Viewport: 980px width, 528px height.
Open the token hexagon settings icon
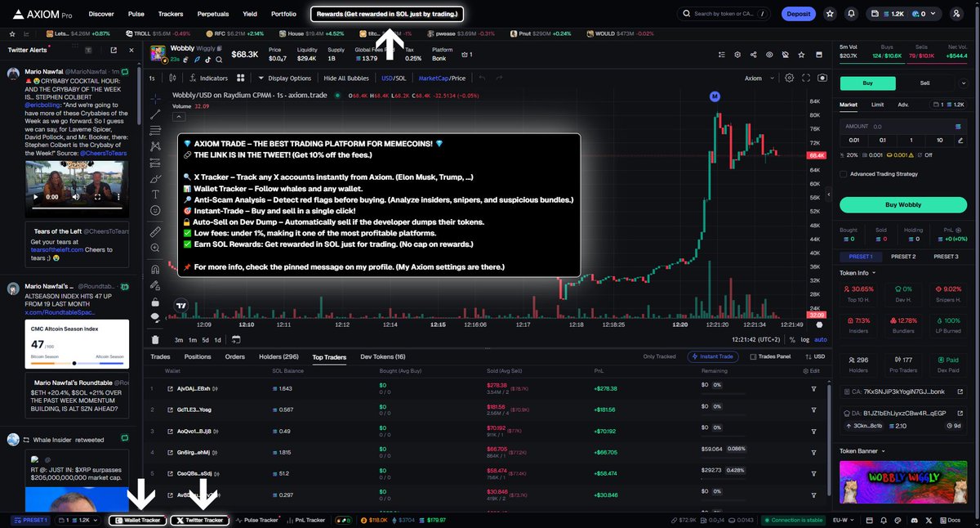point(737,55)
